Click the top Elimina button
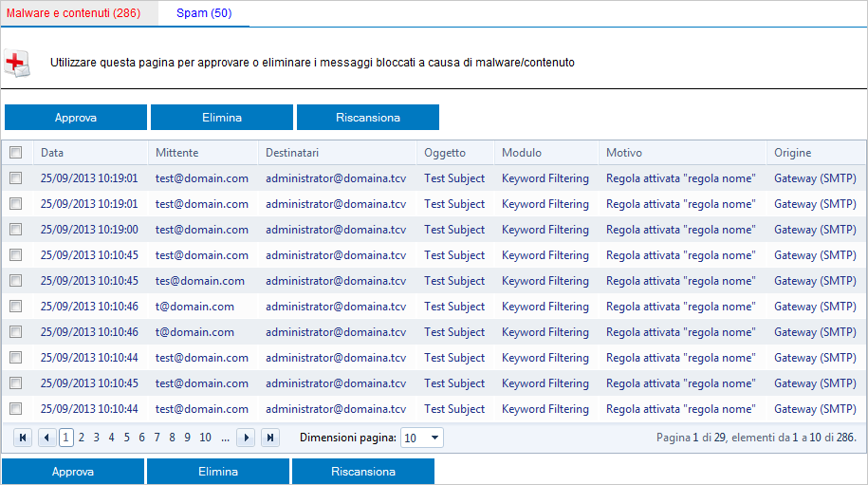The height and width of the screenshot is (485, 868). (x=222, y=118)
